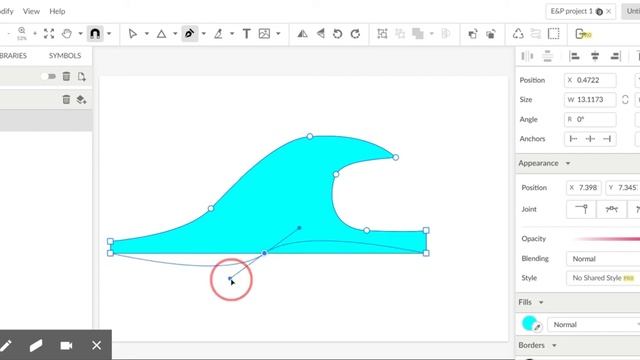
Task: Edit the Position X field 0.4722
Action: [x=590, y=80]
